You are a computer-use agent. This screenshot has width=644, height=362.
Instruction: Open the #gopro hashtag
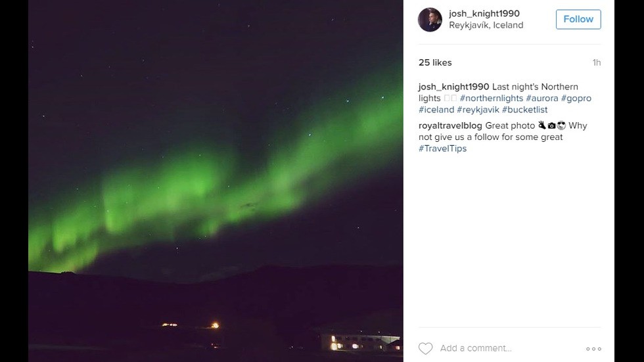[x=576, y=98]
